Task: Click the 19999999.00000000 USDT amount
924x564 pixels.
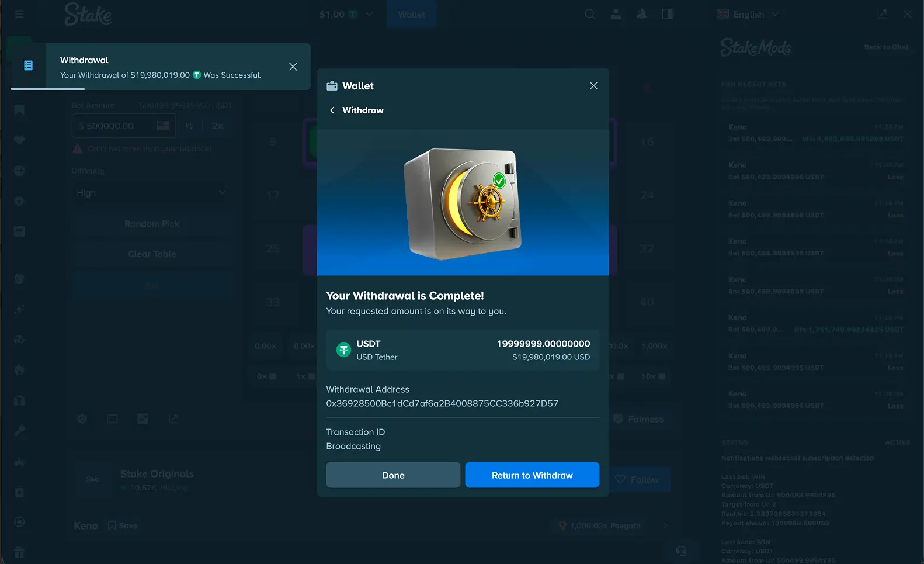Action: [x=543, y=344]
